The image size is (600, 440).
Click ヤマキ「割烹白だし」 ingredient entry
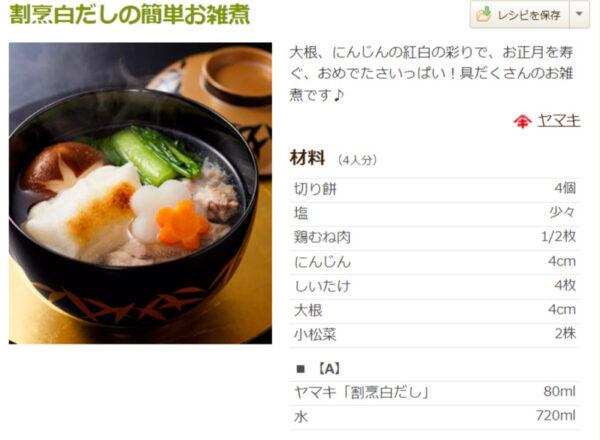coord(362,392)
